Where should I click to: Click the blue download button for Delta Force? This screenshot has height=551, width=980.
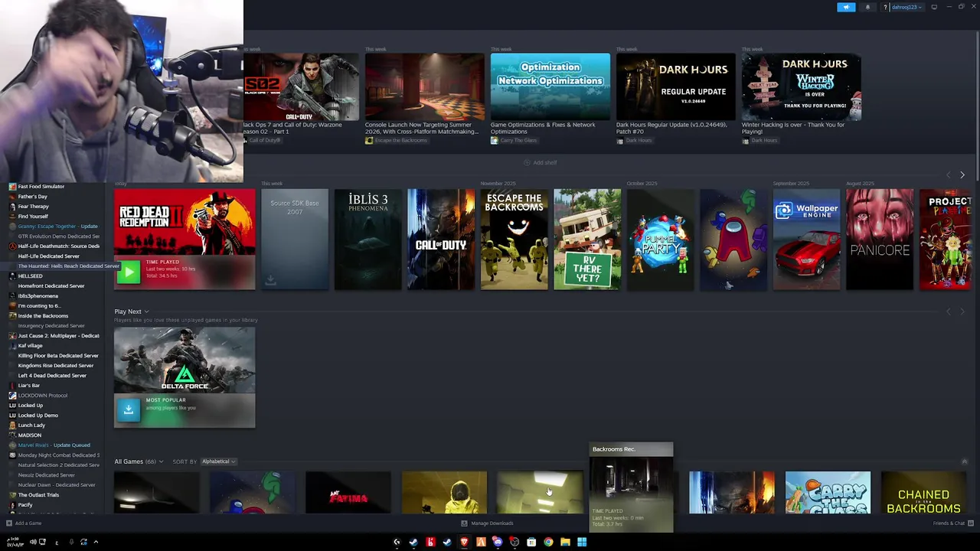pos(129,409)
